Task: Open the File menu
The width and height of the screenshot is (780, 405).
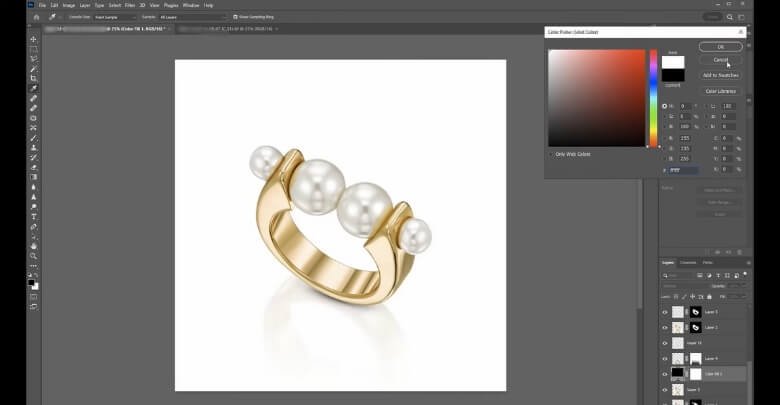Action: coord(42,5)
